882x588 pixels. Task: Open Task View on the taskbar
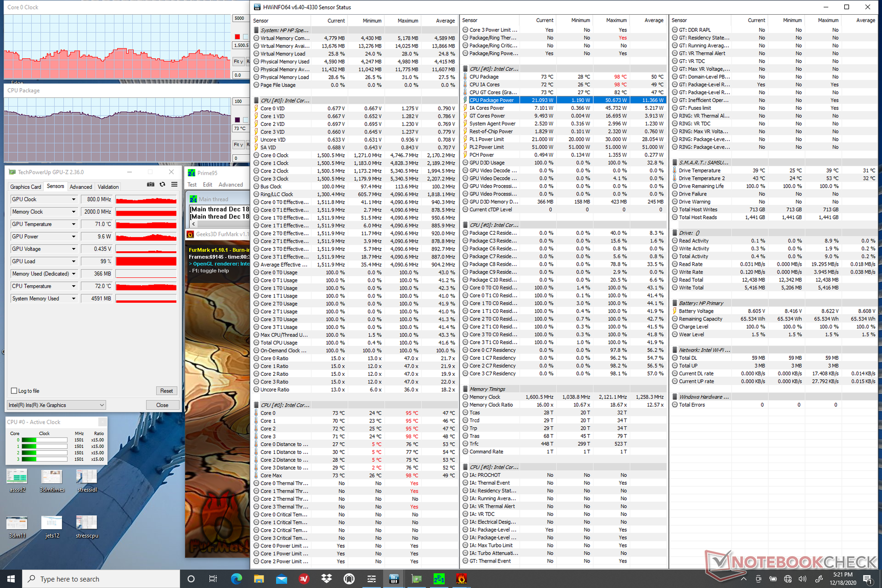213,579
